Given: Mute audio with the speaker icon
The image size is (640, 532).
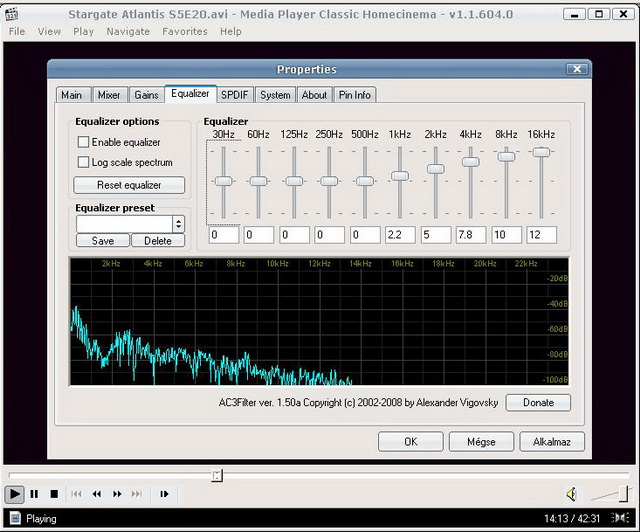Looking at the screenshot, I should [x=571, y=494].
